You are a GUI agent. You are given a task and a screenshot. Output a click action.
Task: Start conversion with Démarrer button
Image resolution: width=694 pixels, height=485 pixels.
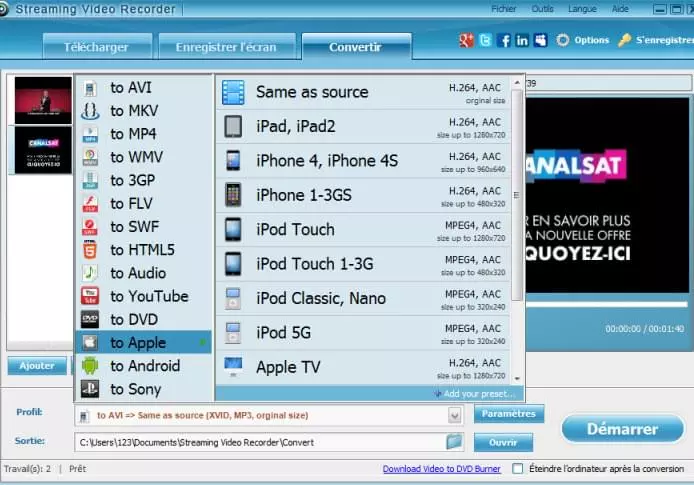click(x=623, y=429)
